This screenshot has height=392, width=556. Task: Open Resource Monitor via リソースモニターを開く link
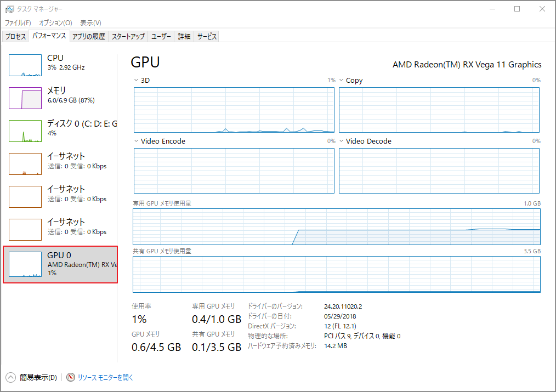click(105, 377)
